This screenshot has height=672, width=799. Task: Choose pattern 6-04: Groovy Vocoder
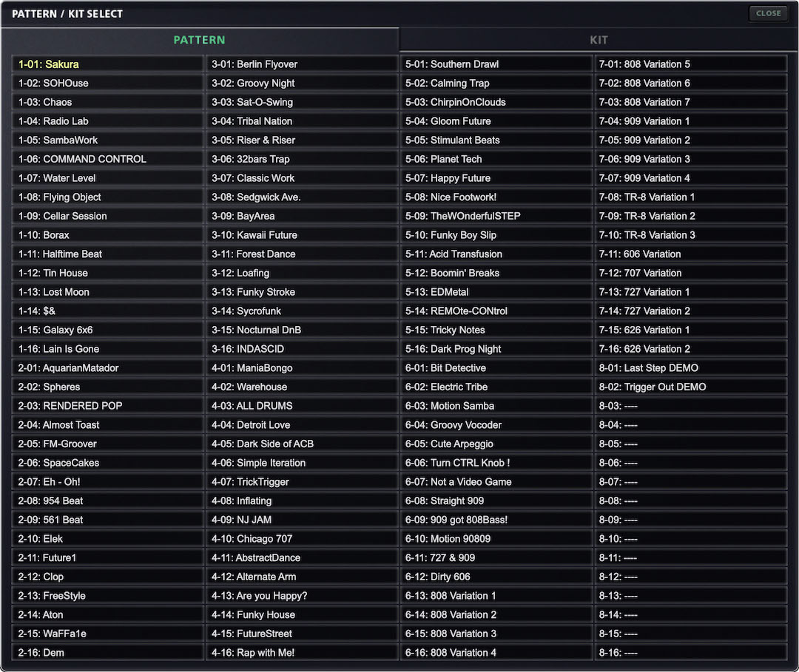tap(496, 425)
